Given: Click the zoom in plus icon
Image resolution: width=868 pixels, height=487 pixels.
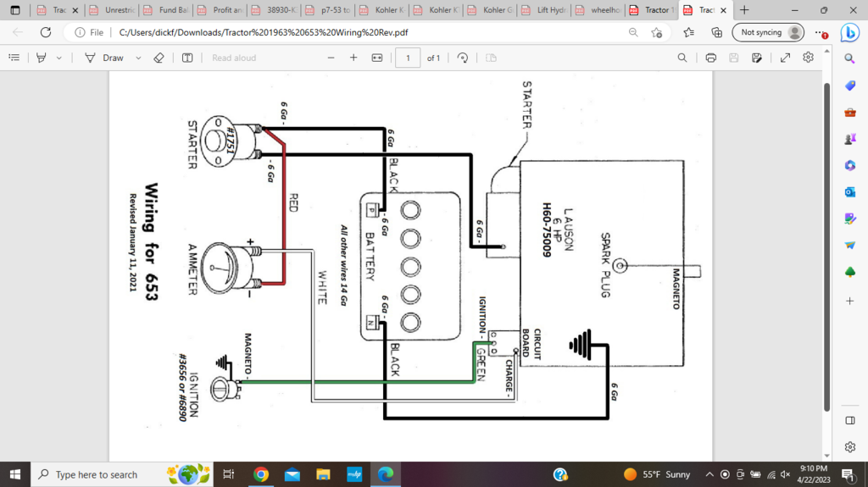Looking at the screenshot, I should (353, 58).
